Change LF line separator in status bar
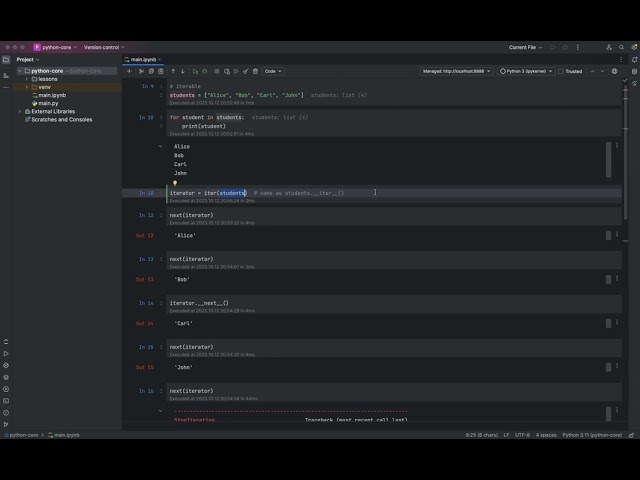 pos(506,435)
